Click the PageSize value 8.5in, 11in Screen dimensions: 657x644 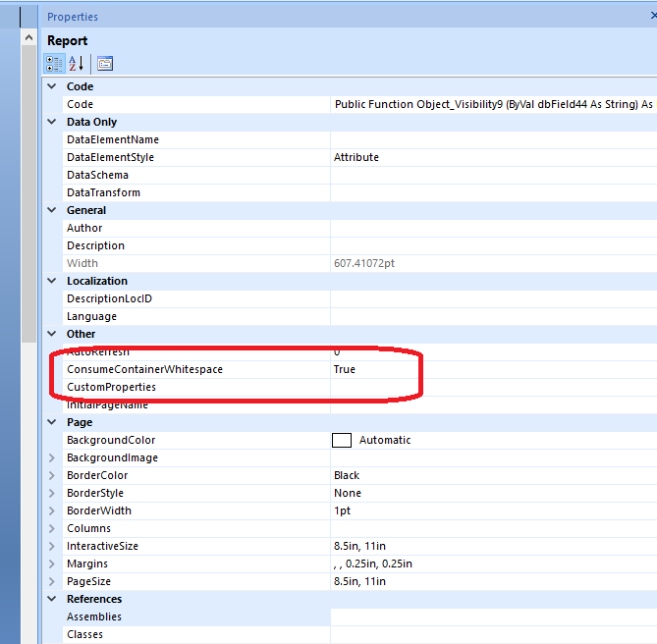(x=359, y=581)
